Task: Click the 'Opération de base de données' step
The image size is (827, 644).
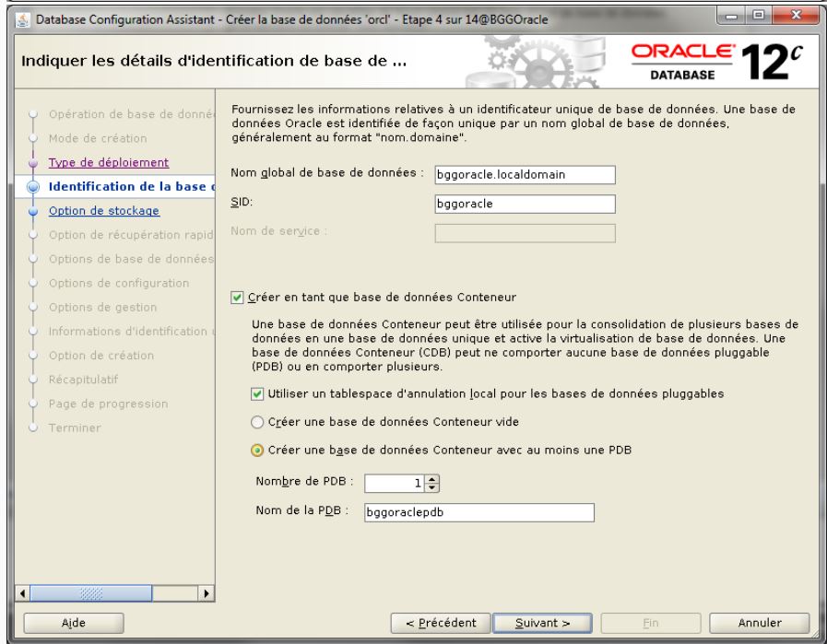Action: tap(131, 114)
